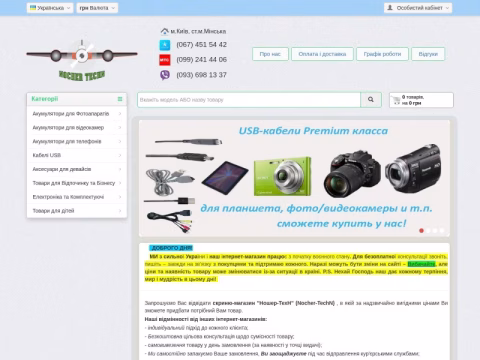The width and height of the screenshot is (480, 360).
Task: Click phone number (093) 698 13 37
Action: 201,75
